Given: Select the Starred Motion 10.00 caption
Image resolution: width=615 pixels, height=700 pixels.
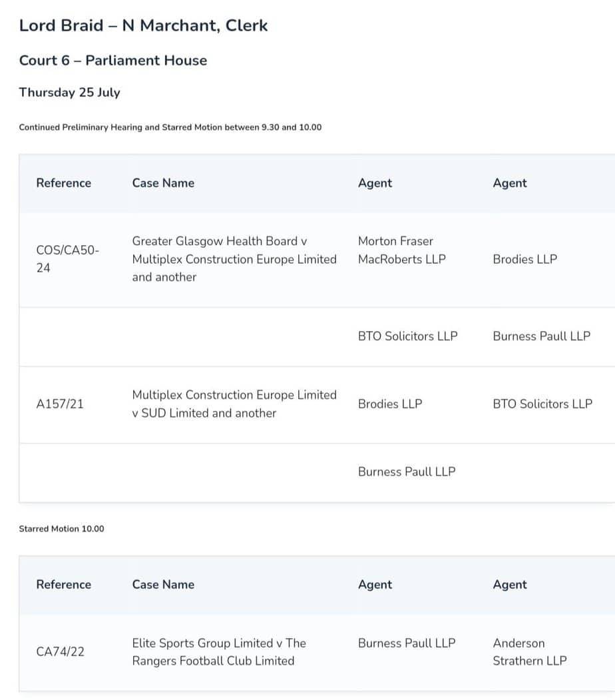Looking at the screenshot, I should tap(61, 529).
